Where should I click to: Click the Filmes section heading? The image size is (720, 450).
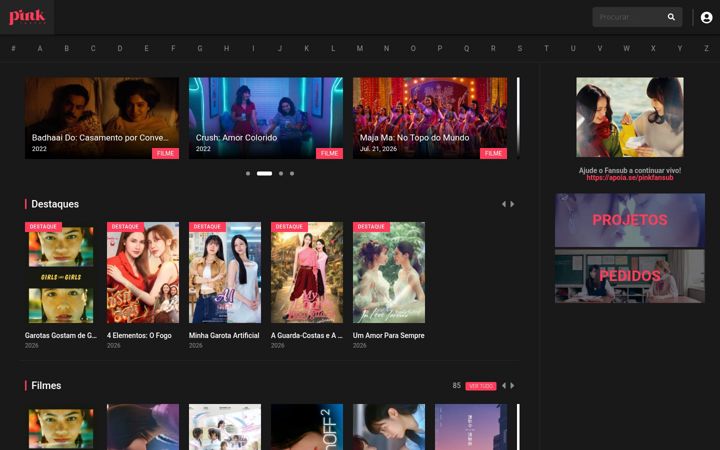(x=46, y=386)
